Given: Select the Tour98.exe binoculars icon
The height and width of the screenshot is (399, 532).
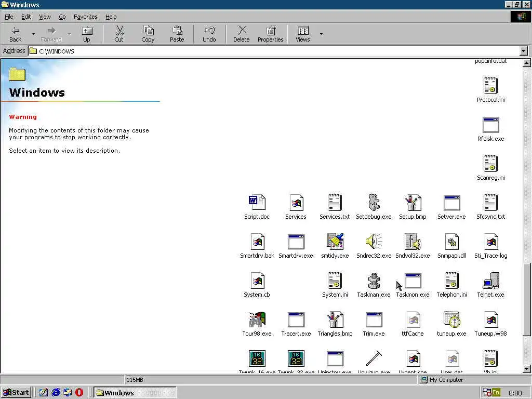Looking at the screenshot, I should [x=257, y=320].
